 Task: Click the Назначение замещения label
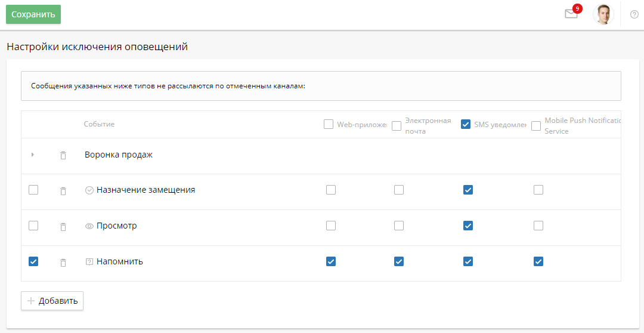pyautogui.click(x=146, y=190)
